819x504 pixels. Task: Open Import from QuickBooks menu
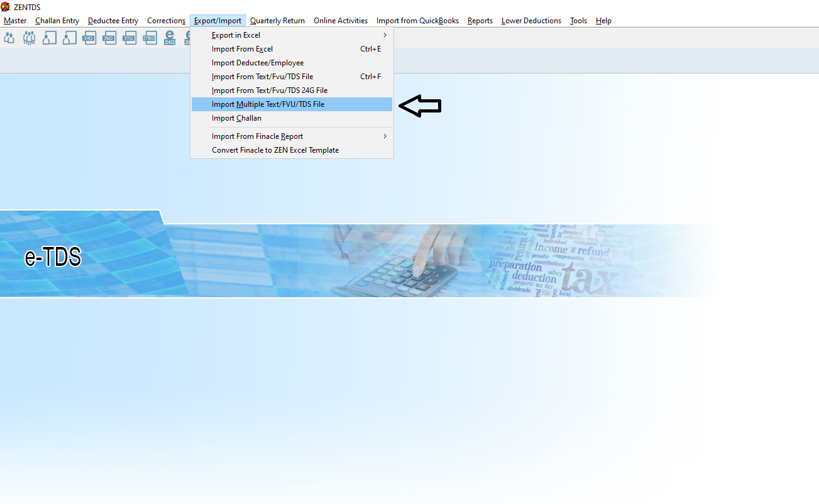click(418, 21)
